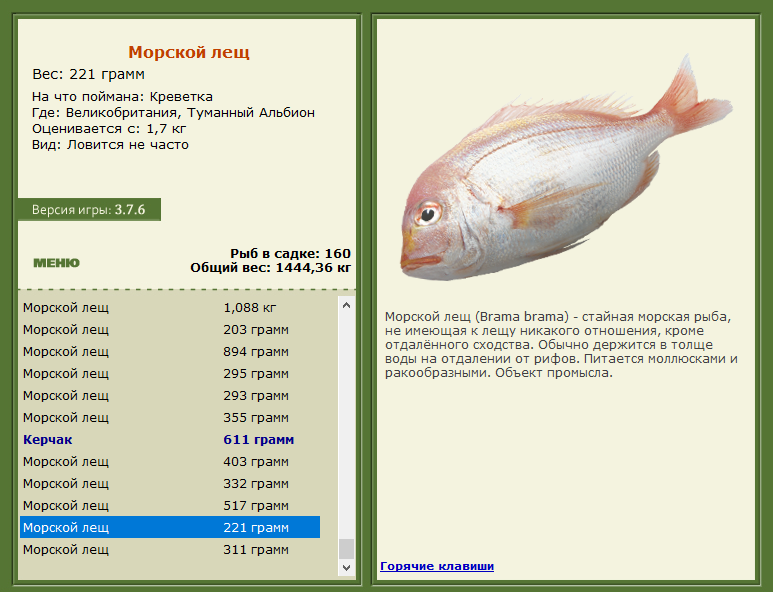Select Морской лещ 293 грамм row
Image resolution: width=773 pixels, height=592 pixels.
(x=170, y=396)
